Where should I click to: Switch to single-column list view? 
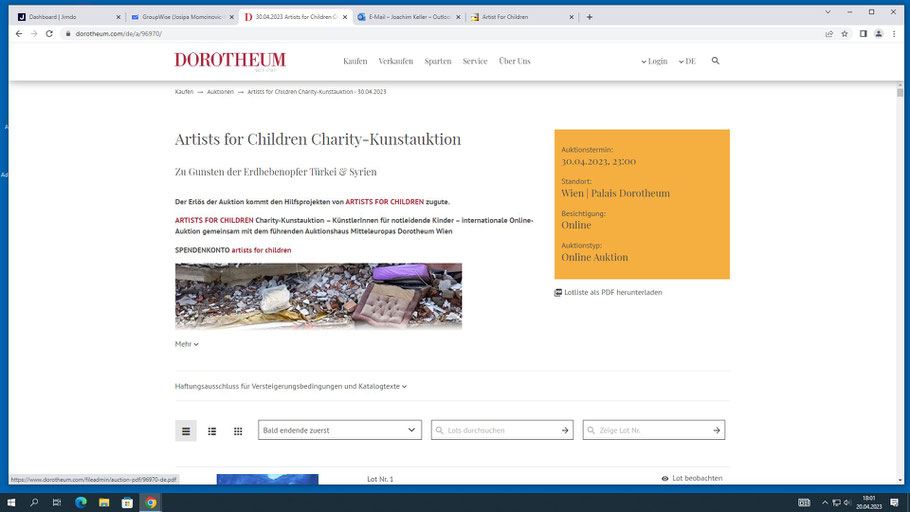coord(186,431)
